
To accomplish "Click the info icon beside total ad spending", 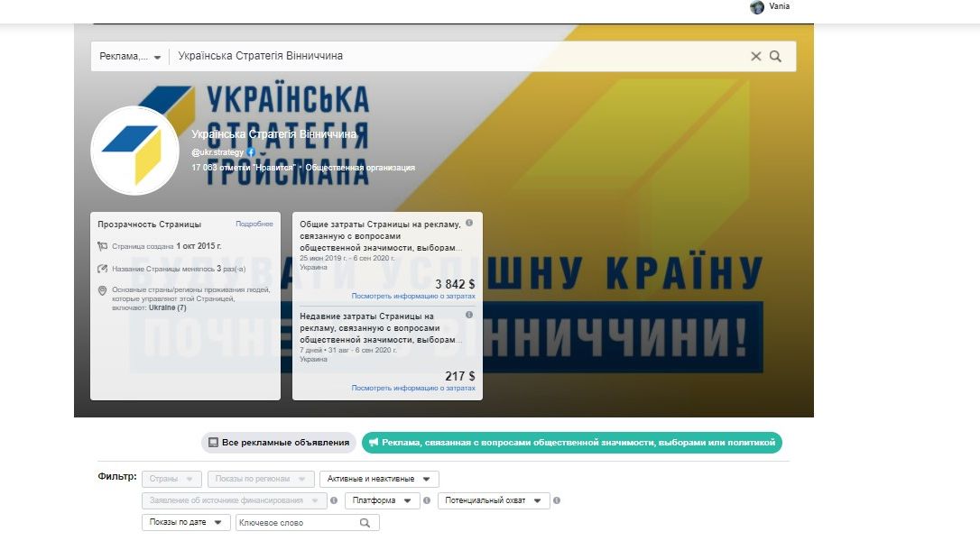I will coord(469,223).
